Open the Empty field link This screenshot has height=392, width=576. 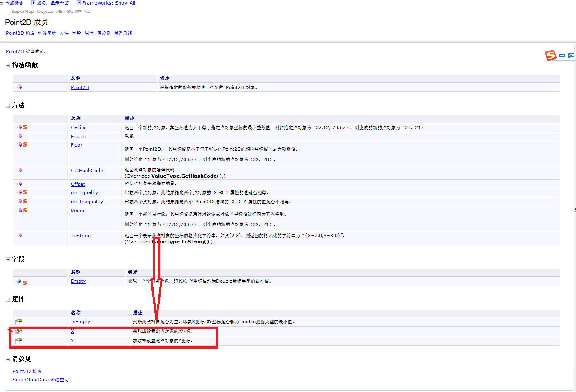point(78,281)
